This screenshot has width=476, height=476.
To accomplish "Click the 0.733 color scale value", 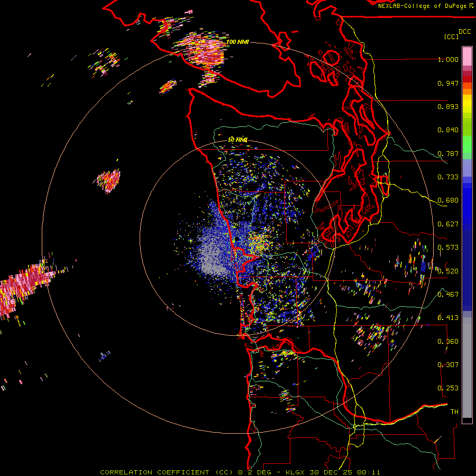I will (x=448, y=177).
